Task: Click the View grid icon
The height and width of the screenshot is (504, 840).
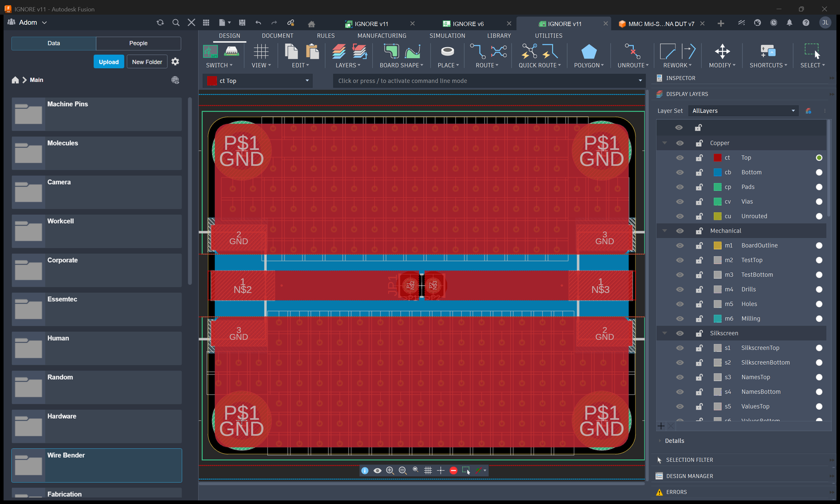Action: 261,51
